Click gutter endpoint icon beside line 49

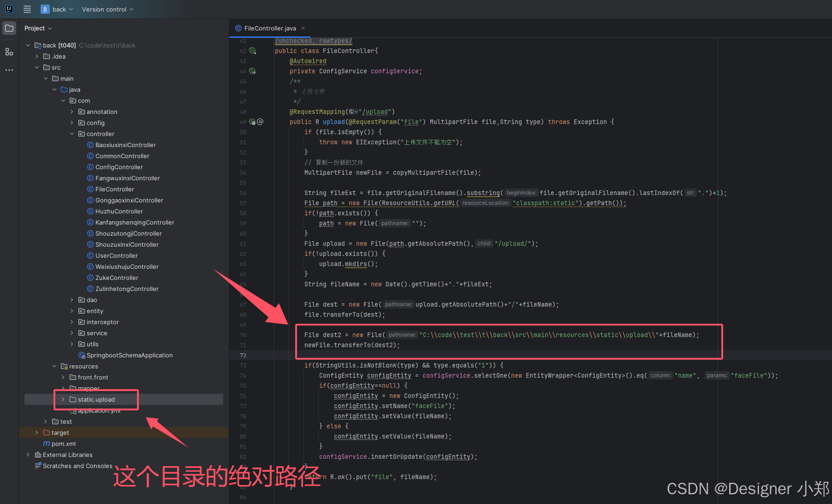[252, 122]
